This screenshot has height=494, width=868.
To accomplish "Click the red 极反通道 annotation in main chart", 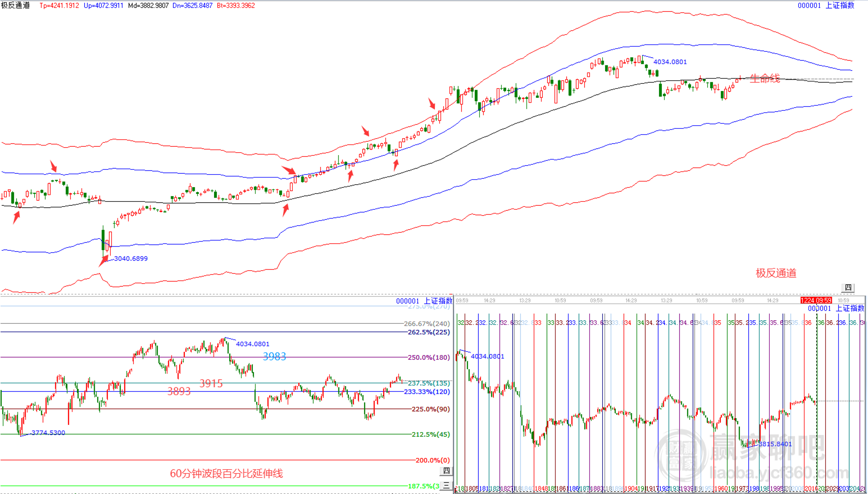I will [x=776, y=273].
